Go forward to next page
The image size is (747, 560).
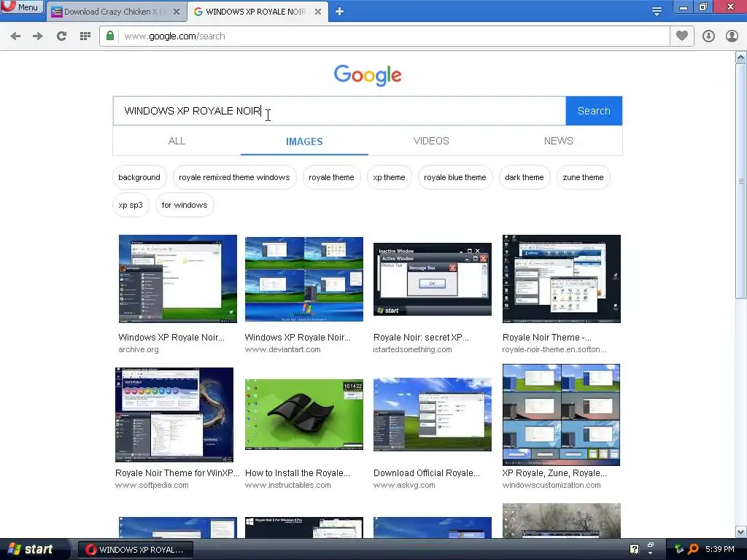click(x=38, y=36)
